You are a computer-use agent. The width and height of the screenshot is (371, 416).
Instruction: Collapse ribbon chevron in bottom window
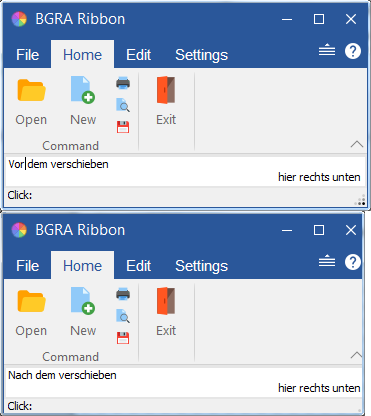[356, 355]
